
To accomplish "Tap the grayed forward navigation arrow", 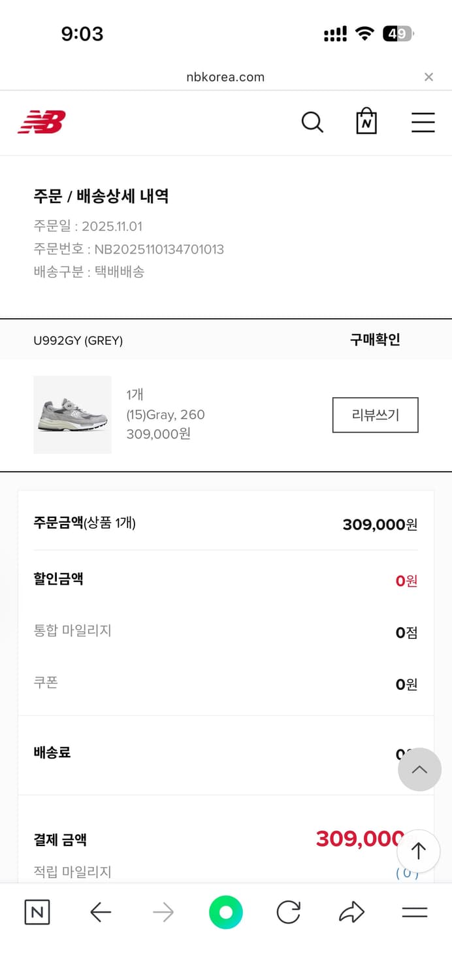I will tap(163, 913).
